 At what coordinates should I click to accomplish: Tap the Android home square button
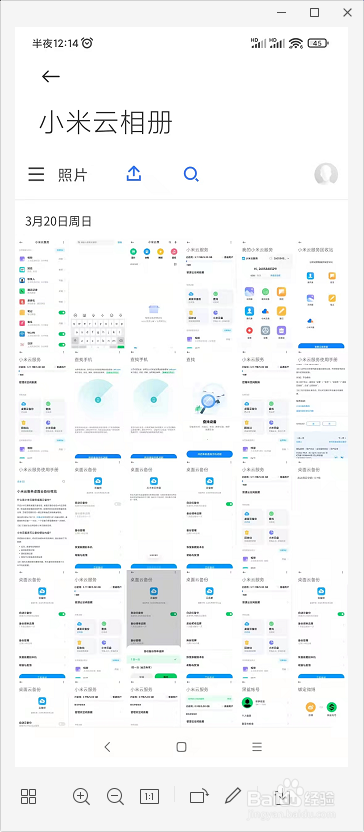[181, 747]
